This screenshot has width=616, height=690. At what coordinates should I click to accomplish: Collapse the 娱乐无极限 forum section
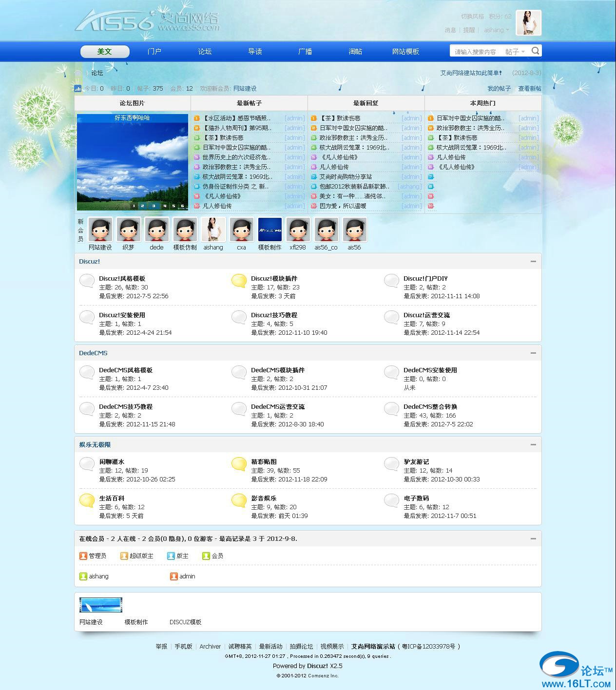533,445
